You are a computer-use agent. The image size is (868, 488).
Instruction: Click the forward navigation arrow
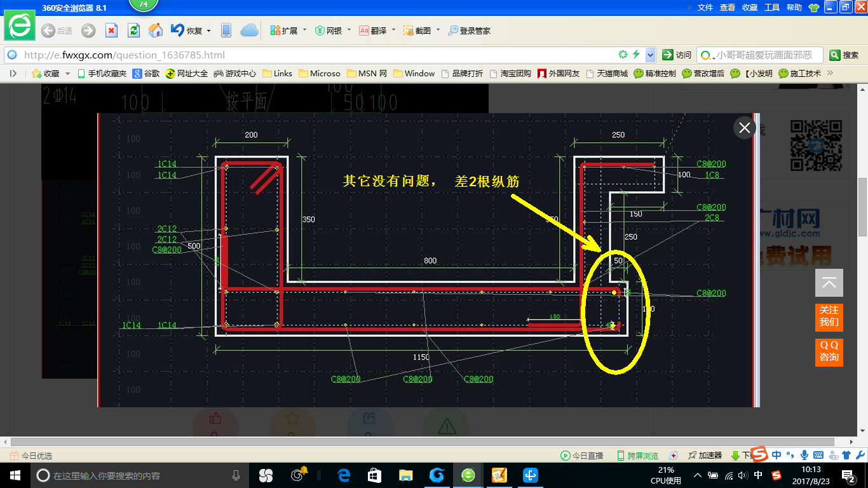88,30
